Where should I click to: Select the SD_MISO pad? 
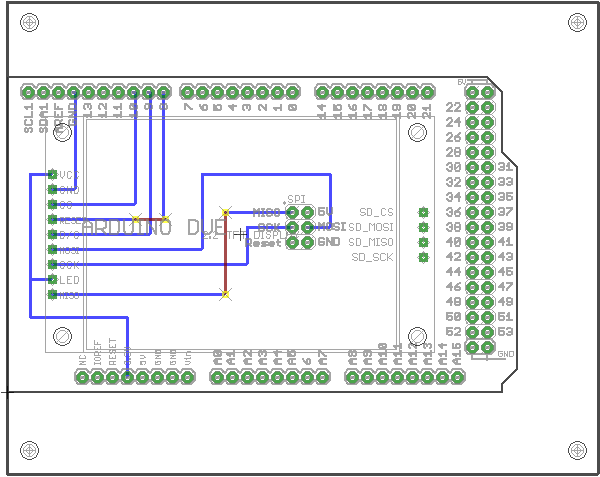pos(423,242)
